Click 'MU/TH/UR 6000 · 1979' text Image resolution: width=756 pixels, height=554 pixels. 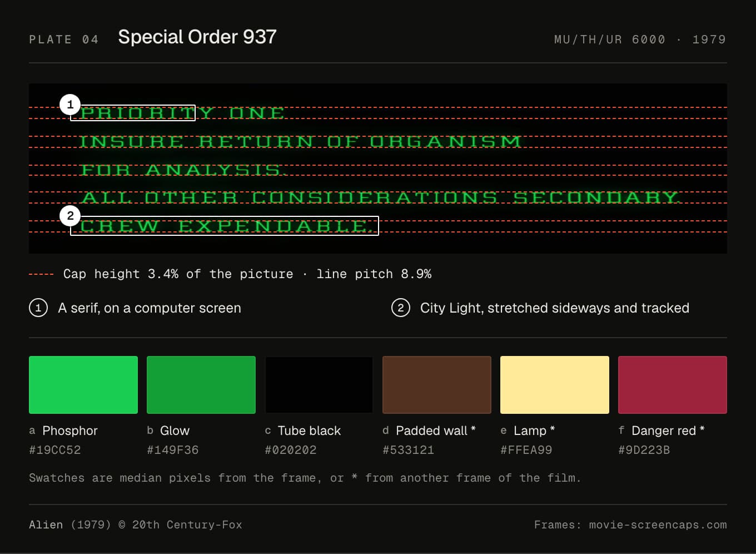tap(640, 39)
